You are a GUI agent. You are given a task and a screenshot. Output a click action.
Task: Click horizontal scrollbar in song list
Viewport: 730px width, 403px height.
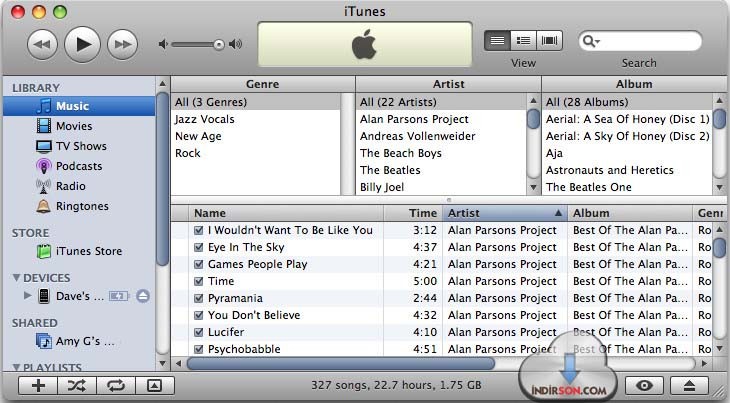click(x=341, y=363)
